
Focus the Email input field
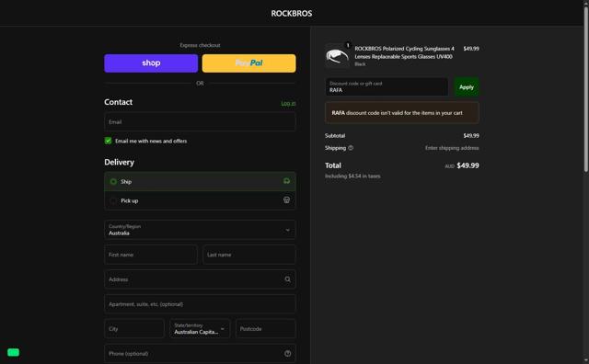pyautogui.click(x=200, y=121)
